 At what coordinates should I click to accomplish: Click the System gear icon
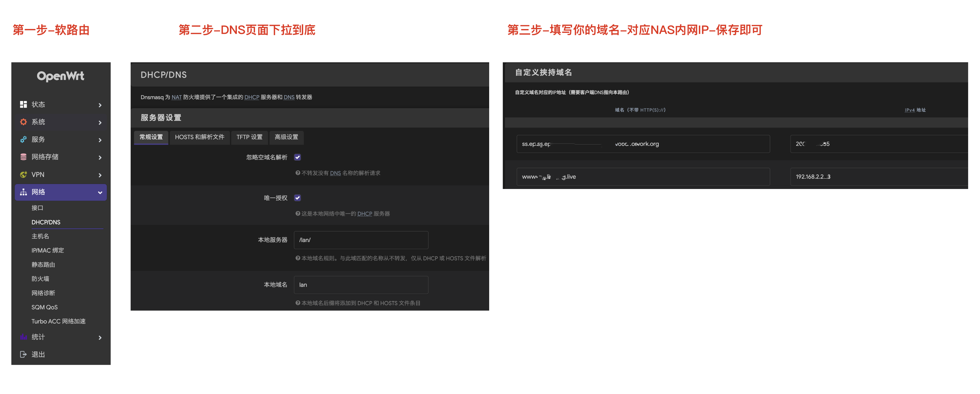(x=23, y=122)
